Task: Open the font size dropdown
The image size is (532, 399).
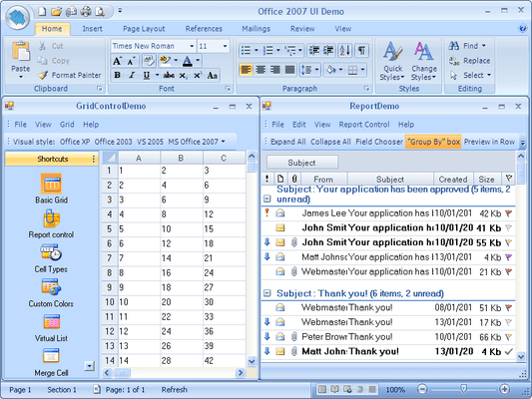Action: (225, 46)
